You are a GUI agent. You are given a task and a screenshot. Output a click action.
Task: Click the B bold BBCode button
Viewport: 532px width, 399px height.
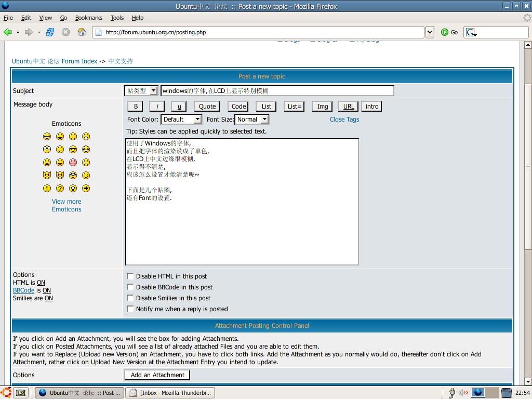tap(136, 107)
